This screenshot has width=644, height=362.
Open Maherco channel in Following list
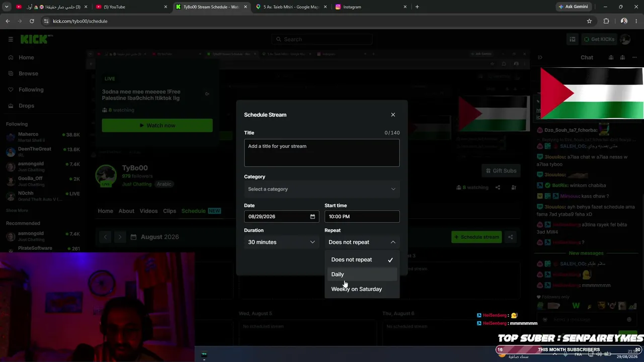[43, 137]
